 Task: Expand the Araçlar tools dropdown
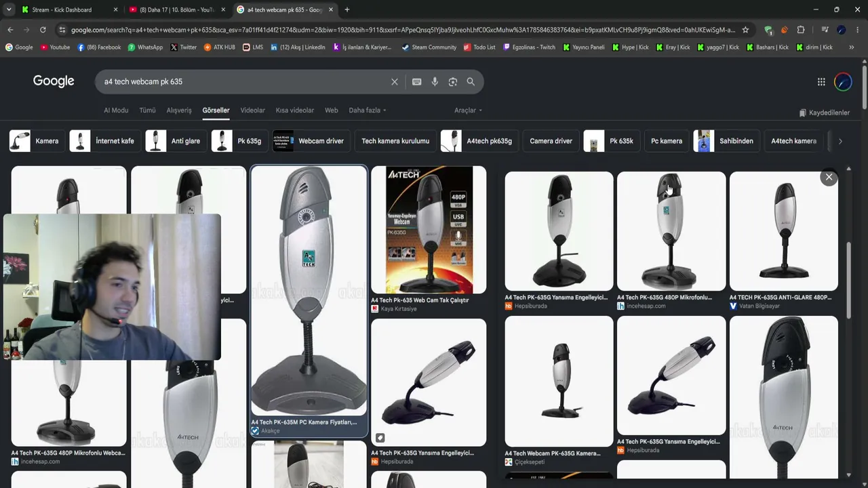(x=469, y=110)
